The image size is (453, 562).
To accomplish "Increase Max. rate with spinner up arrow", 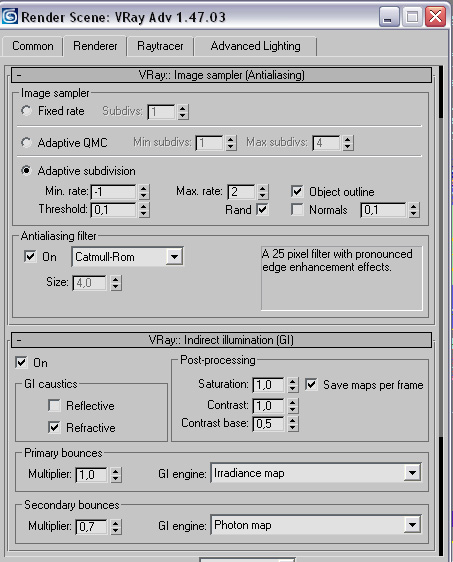I will point(263,188).
